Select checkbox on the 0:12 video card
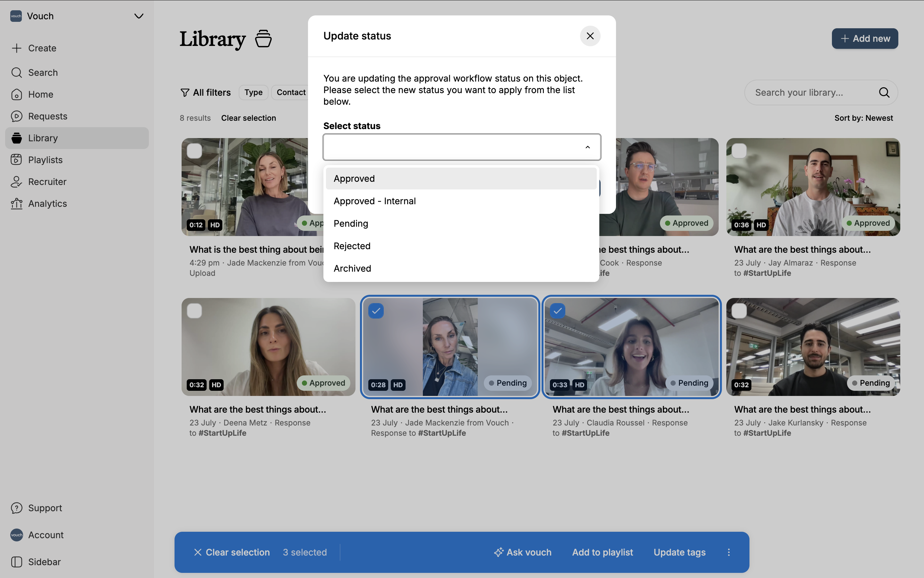Screen dimensions: 924x578 194,151
